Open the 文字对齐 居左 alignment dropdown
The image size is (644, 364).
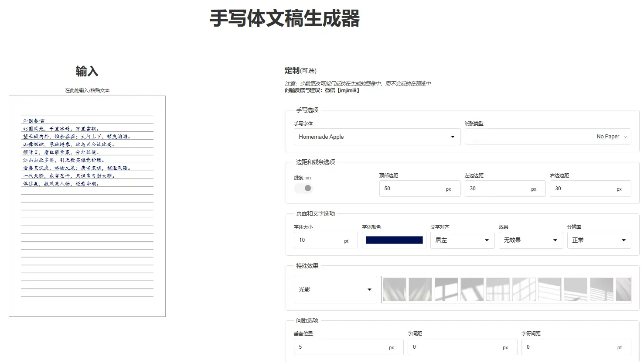(462, 240)
